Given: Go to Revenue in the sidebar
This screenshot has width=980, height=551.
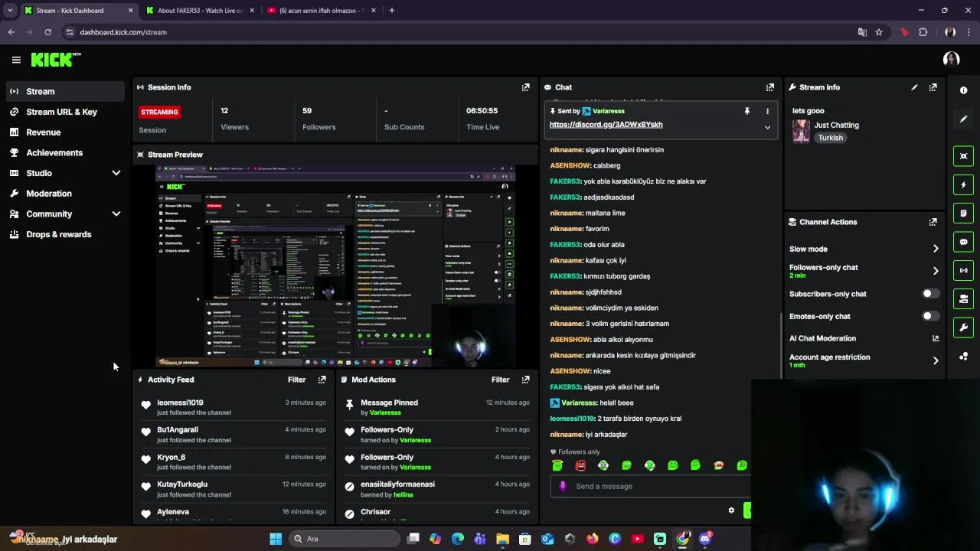Looking at the screenshot, I should click(65, 132).
